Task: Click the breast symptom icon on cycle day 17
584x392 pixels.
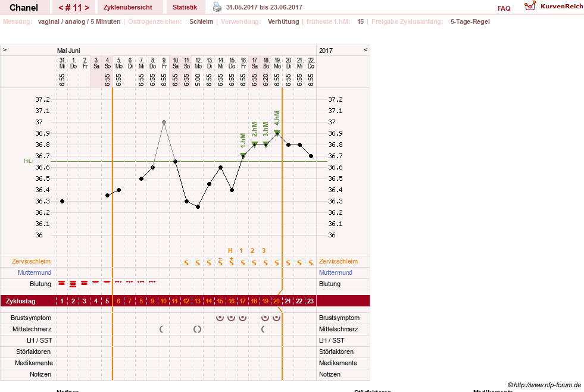Action: [243, 318]
